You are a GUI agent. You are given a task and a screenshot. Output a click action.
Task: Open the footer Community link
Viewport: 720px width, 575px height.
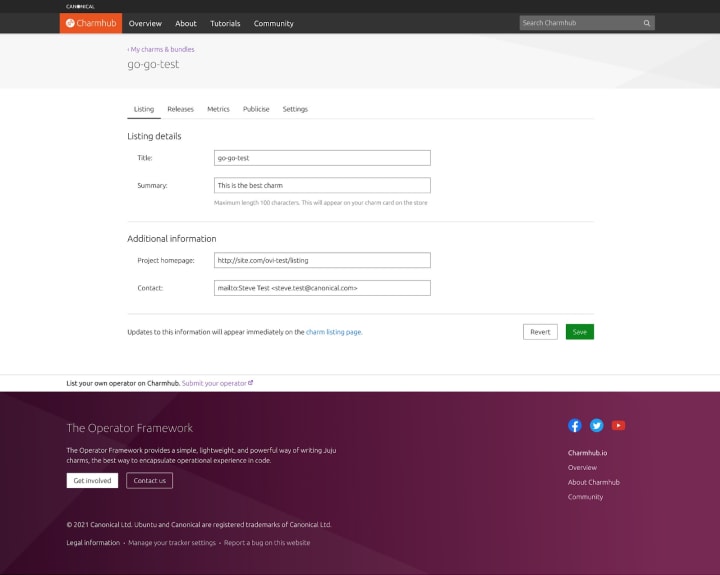coord(585,497)
